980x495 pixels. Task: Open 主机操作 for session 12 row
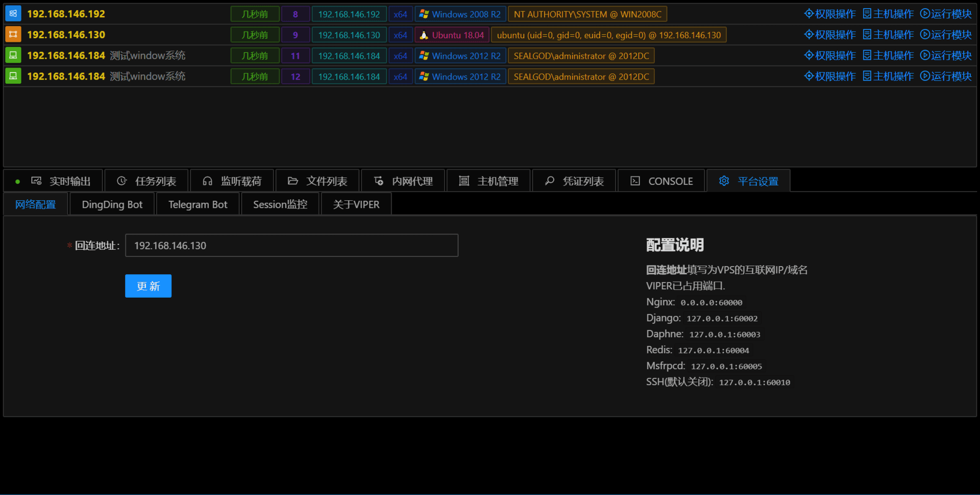(x=888, y=76)
